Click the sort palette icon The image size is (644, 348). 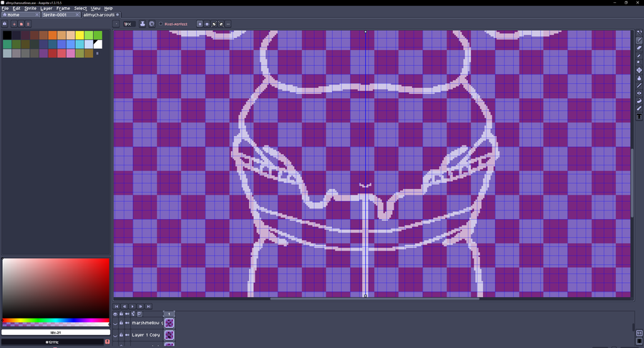[x=14, y=24]
